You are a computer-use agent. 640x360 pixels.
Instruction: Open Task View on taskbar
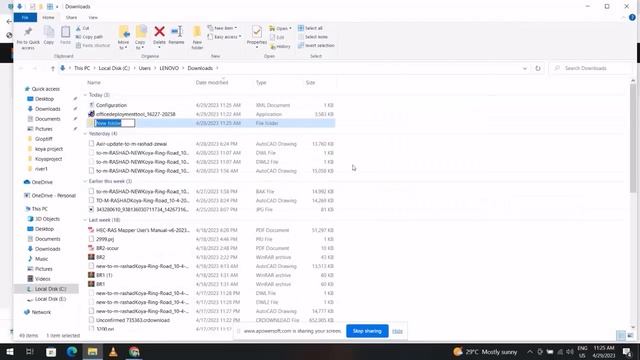(30, 351)
